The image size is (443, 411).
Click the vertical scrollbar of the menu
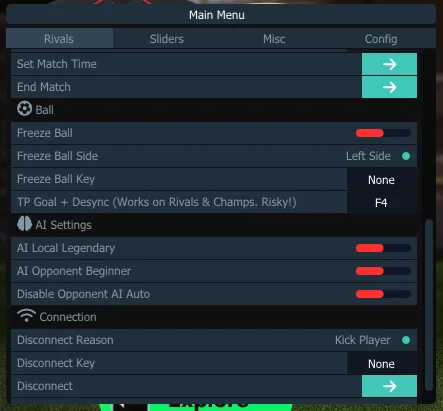(x=429, y=305)
